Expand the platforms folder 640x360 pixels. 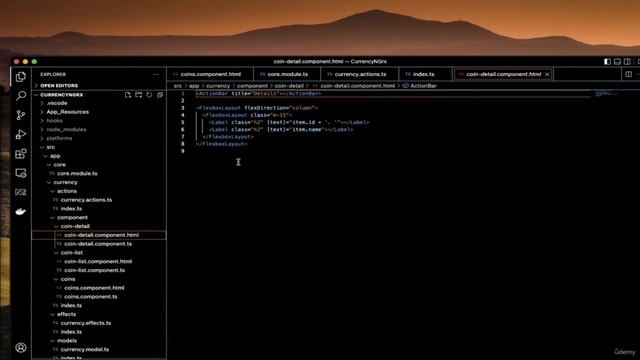(99, 138)
